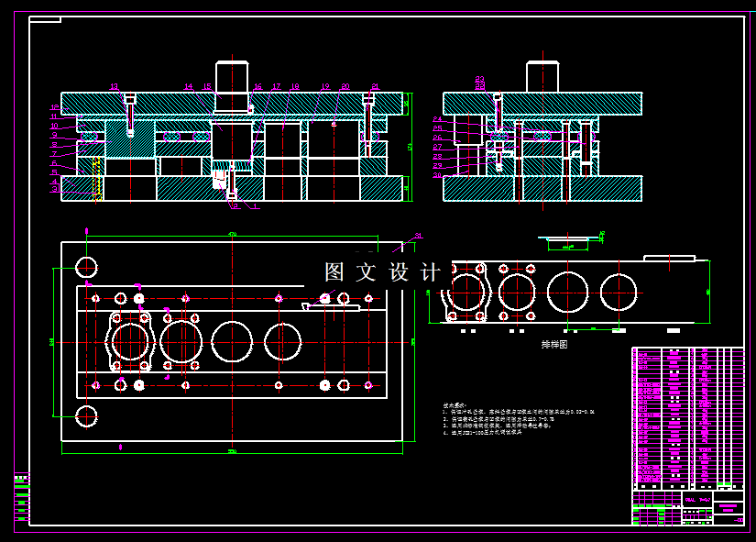The width and height of the screenshot is (756, 542).
Task: Select part balloon number 8
Action: 54,144
